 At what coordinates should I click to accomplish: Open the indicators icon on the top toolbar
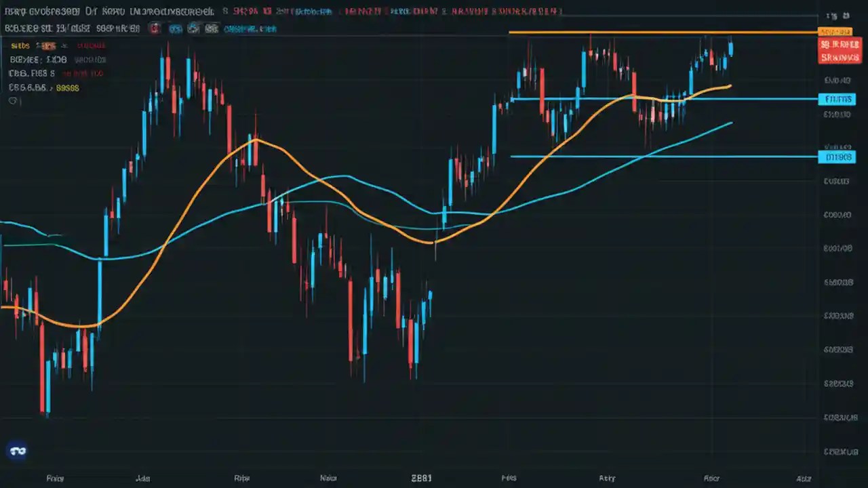(x=193, y=28)
